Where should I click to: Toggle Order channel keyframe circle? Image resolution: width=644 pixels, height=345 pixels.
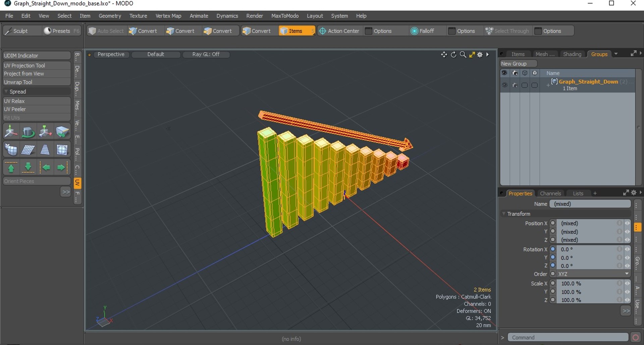point(553,274)
